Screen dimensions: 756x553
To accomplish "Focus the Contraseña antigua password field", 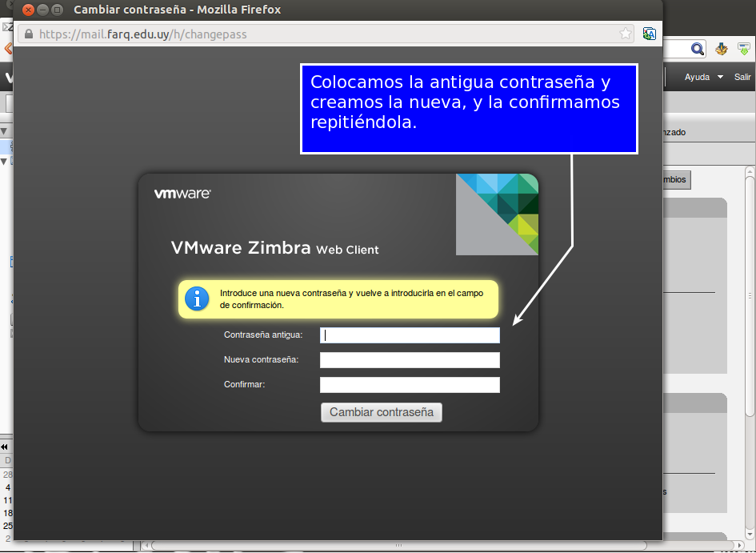I will (x=410, y=335).
